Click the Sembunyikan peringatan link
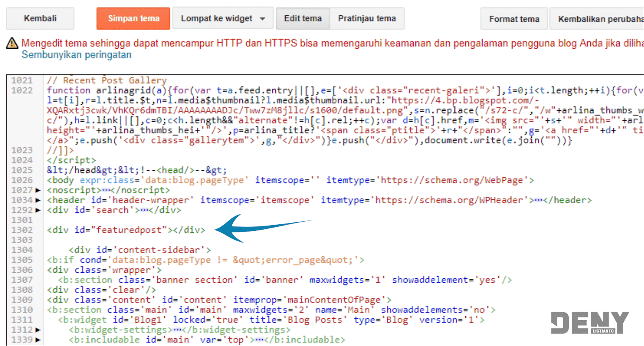This screenshot has height=346, width=644. coord(76,55)
